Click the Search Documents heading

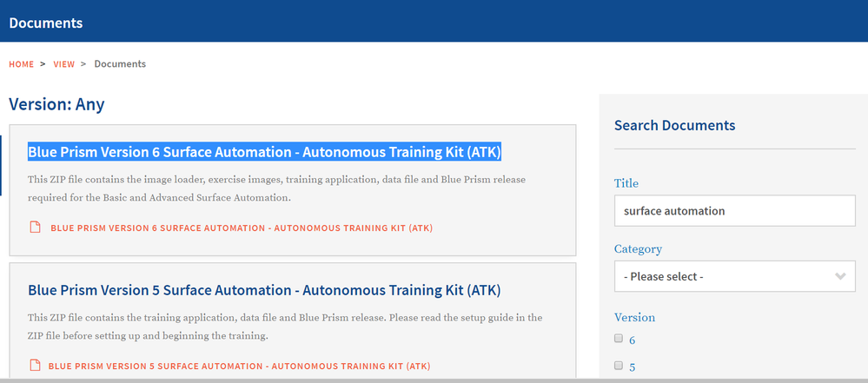point(675,125)
